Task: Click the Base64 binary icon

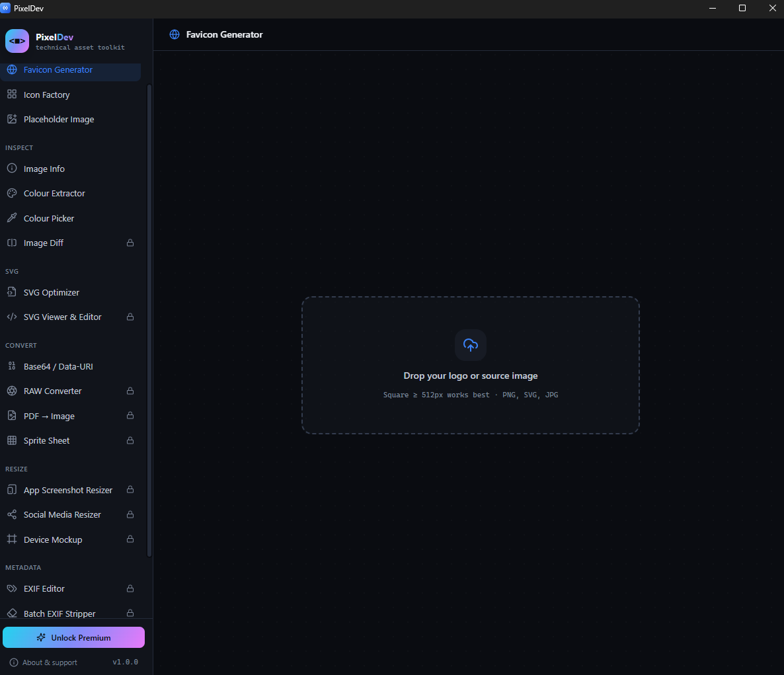Action: pyautogui.click(x=12, y=366)
